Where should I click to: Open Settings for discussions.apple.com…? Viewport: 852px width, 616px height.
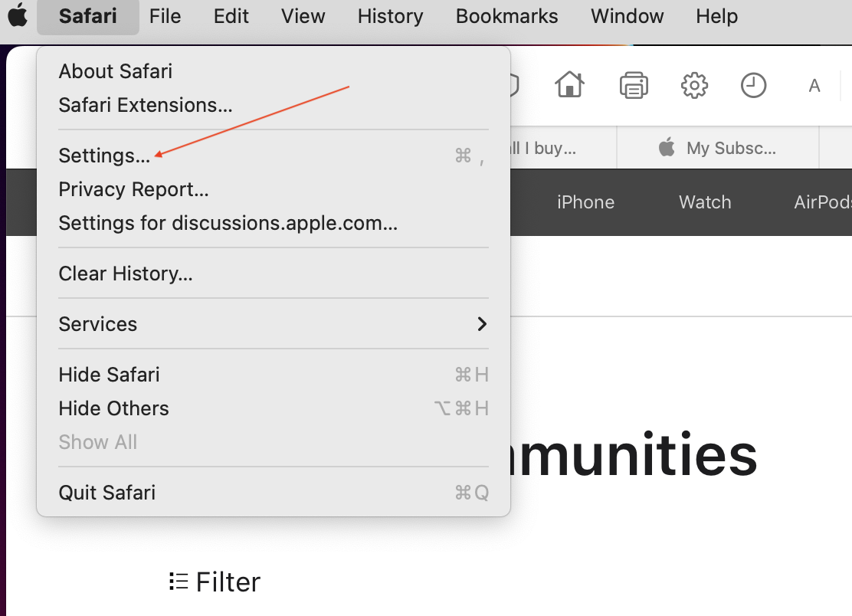(x=274, y=223)
